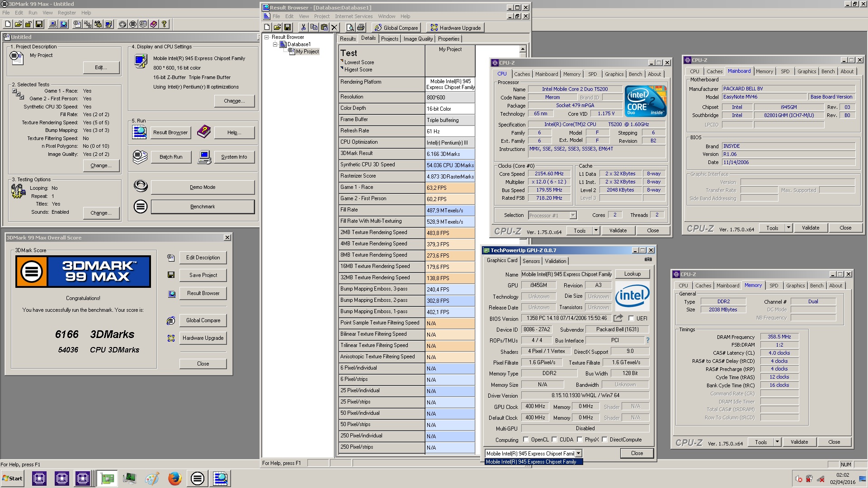Click the Print Preview icon in Result Browser toolbar
This screenshot has width=868, height=488.
350,27
